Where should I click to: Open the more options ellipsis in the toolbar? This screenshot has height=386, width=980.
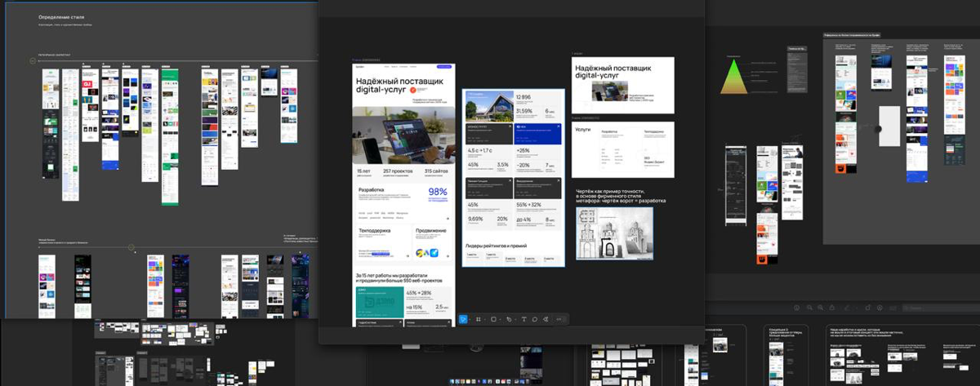tap(559, 319)
